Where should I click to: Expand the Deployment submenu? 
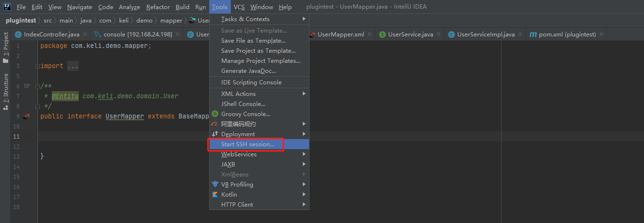point(304,134)
